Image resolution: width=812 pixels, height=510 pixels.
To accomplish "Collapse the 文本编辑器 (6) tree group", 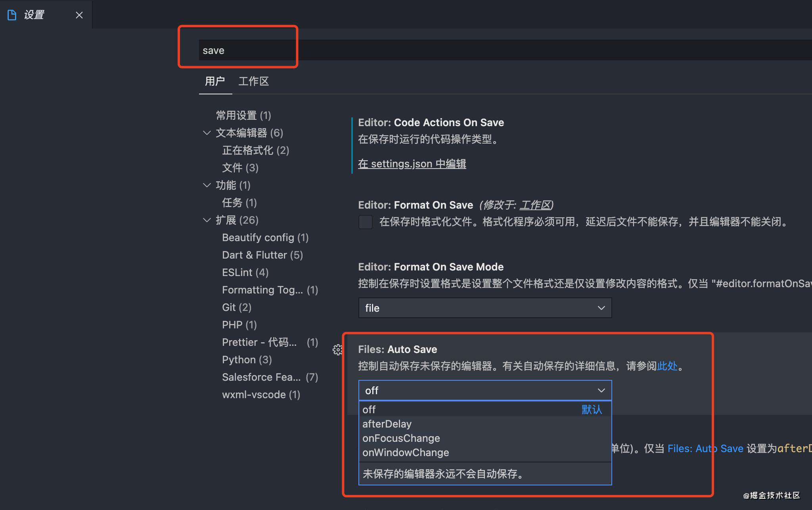I will coord(207,133).
